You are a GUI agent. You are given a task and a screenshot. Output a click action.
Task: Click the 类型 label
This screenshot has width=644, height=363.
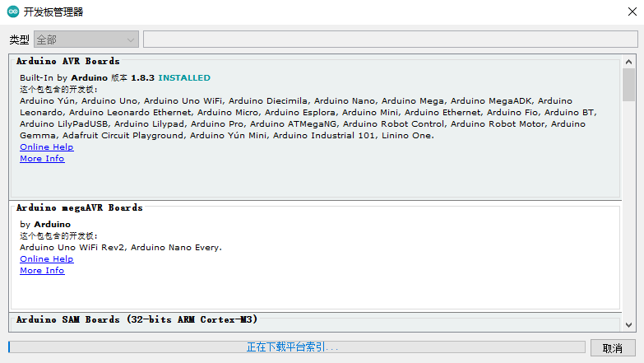tap(19, 40)
